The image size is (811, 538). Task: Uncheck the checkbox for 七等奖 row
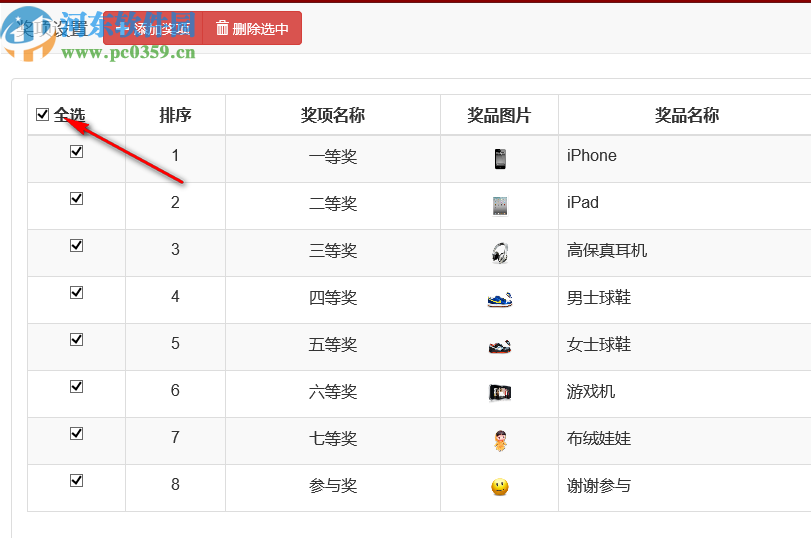[77, 434]
